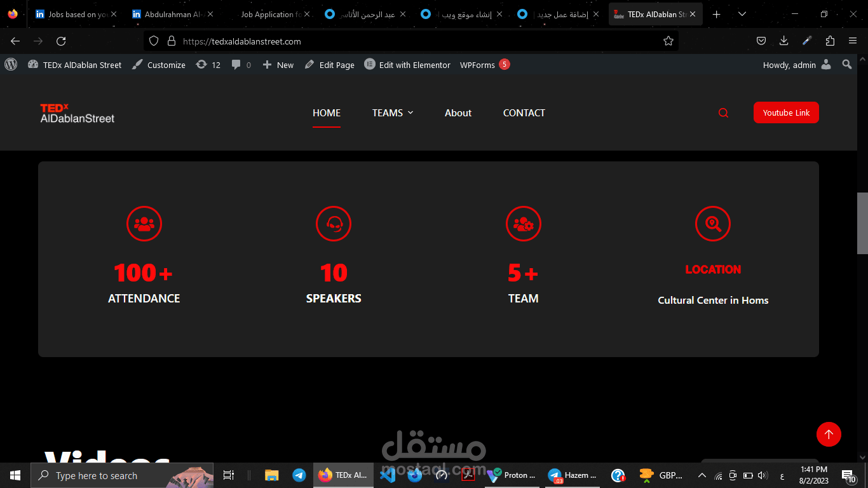868x488 pixels.
Task: Open the notification center icon
Action: coord(849,475)
